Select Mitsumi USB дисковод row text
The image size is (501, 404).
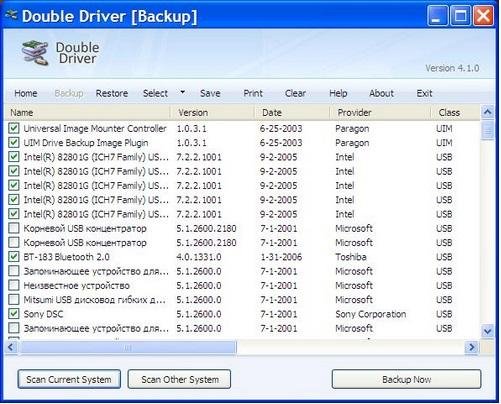94,300
